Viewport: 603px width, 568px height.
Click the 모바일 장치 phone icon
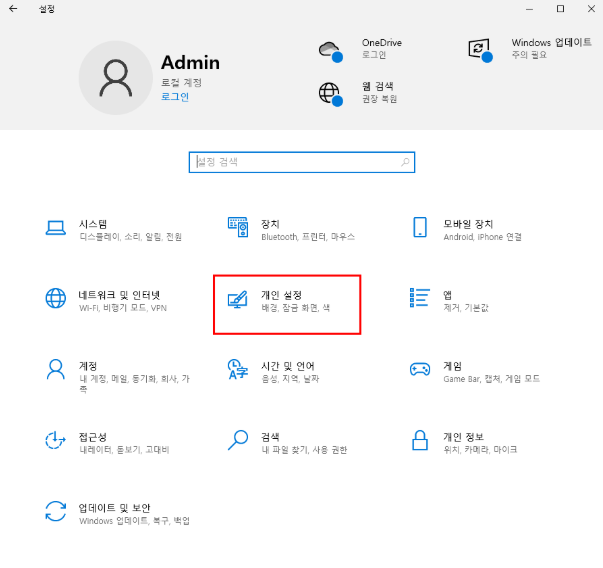[420, 229]
